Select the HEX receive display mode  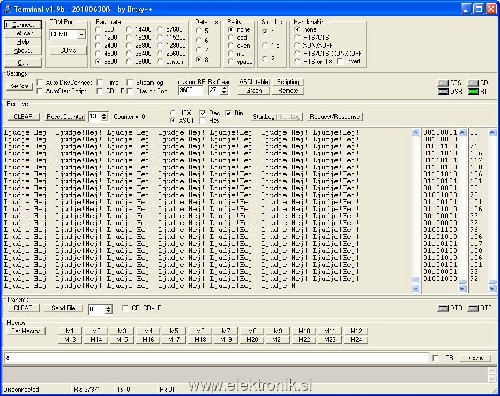click(x=173, y=113)
